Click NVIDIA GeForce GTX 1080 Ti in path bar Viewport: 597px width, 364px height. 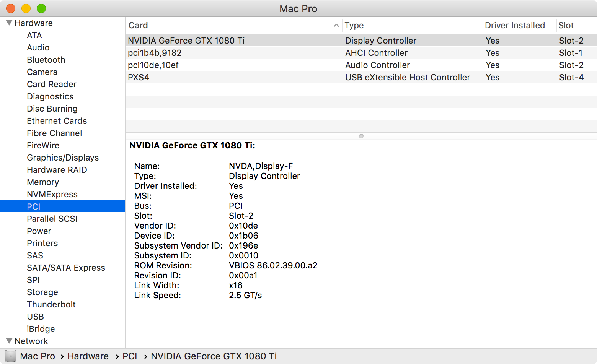tap(214, 356)
